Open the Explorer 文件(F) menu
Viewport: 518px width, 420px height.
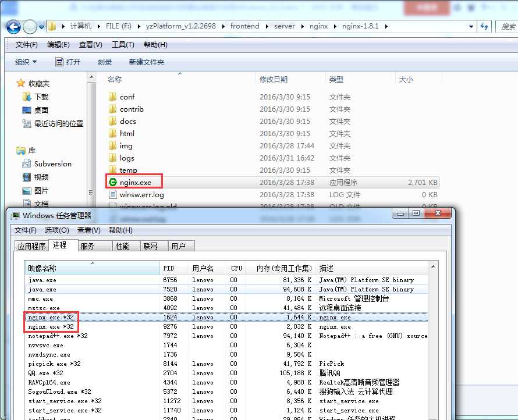point(26,45)
